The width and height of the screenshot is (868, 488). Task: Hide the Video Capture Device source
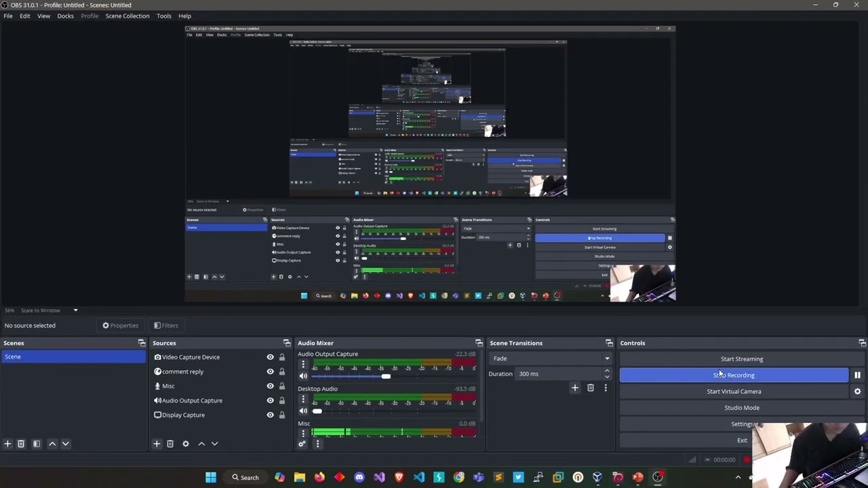coord(270,357)
